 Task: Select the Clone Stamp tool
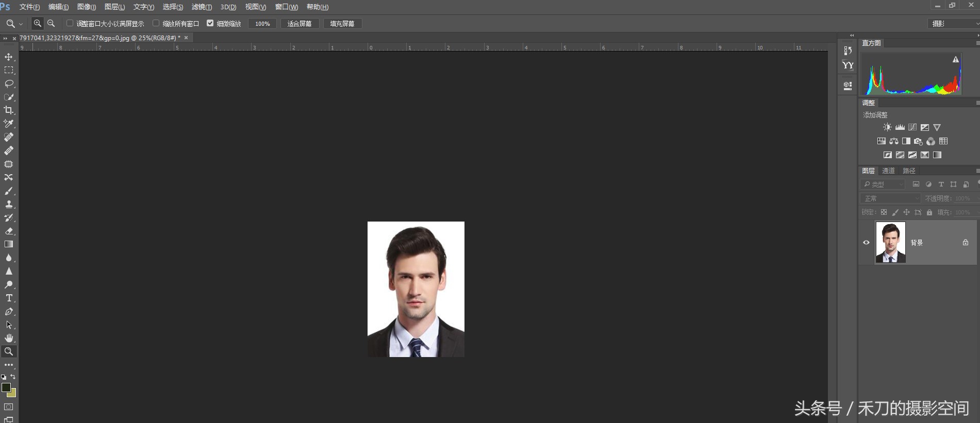click(x=9, y=204)
